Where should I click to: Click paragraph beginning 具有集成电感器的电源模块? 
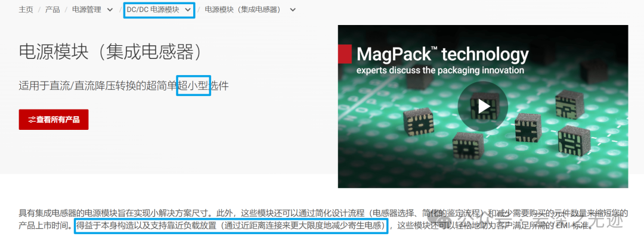tap(324, 219)
